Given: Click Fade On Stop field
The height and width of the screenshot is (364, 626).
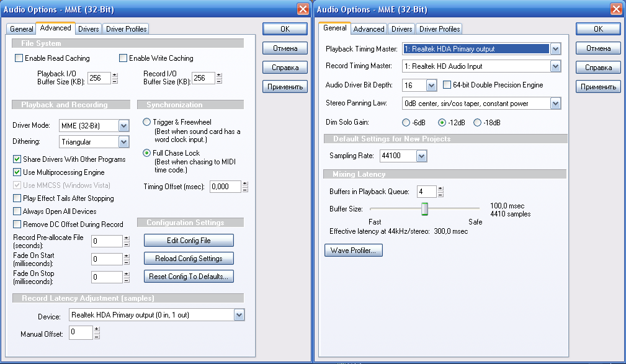Looking at the screenshot, I should [x=107, y=277].
